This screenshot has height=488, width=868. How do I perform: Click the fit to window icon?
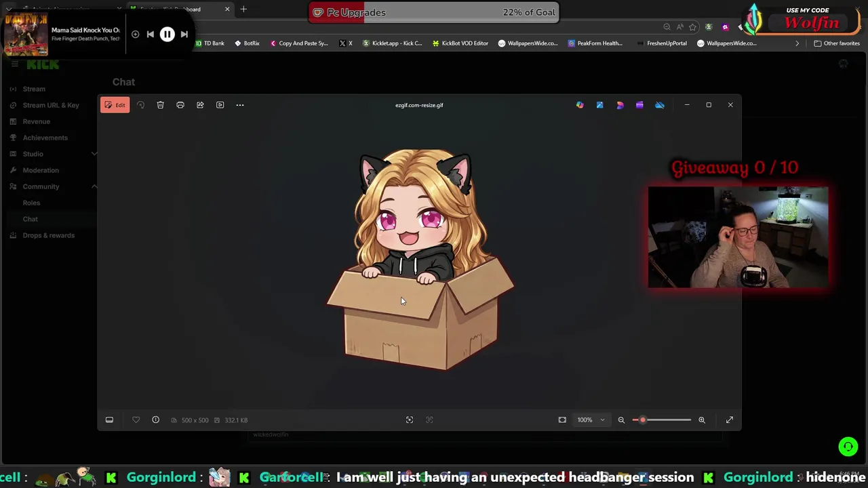(x=562, y=420)
